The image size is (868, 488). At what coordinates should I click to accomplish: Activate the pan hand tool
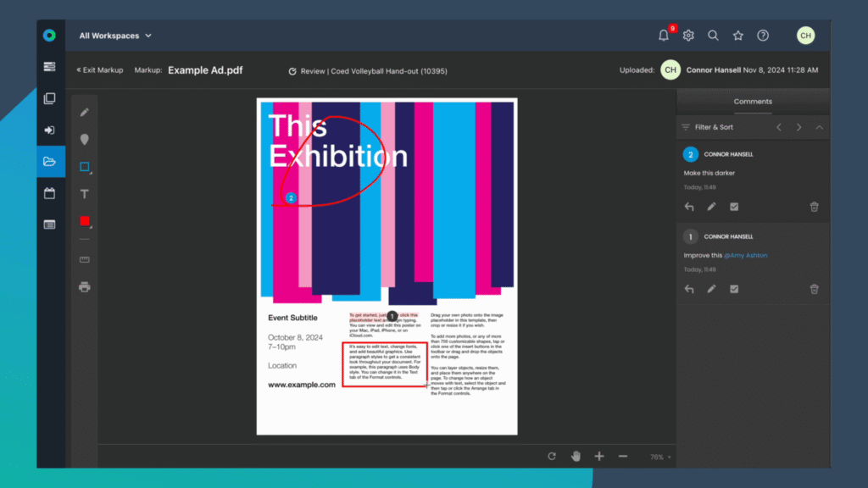576,456
